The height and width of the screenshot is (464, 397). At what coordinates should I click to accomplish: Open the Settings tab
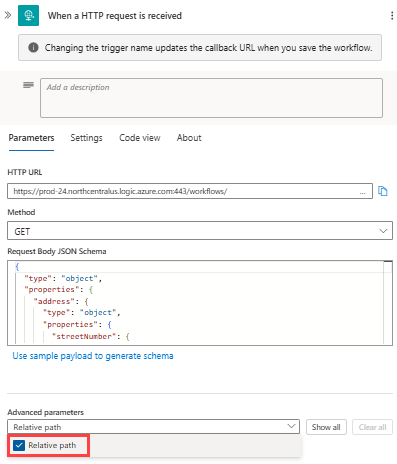click(86, 138)
